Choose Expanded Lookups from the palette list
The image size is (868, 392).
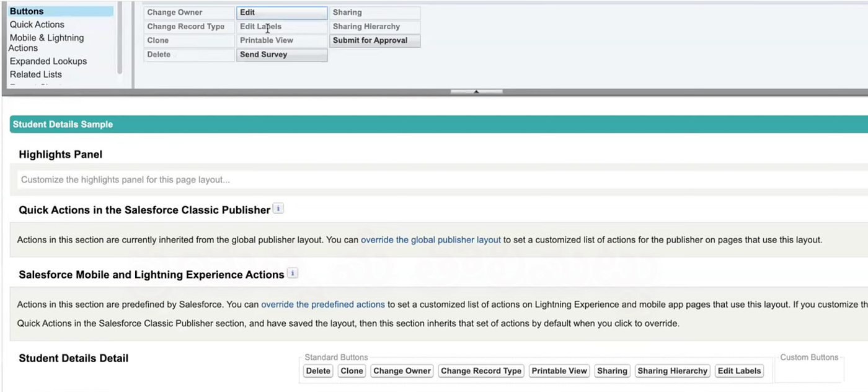click(x=48, y=61)
